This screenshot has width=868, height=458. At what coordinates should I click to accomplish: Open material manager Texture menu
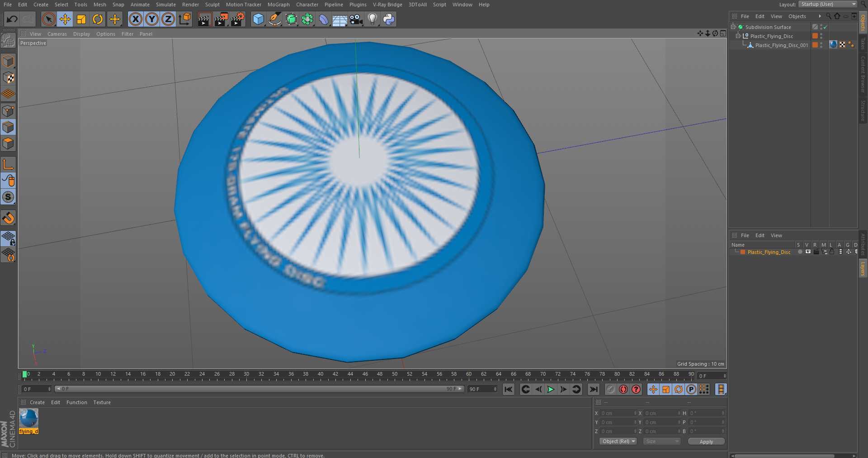[x=102, y=402]
